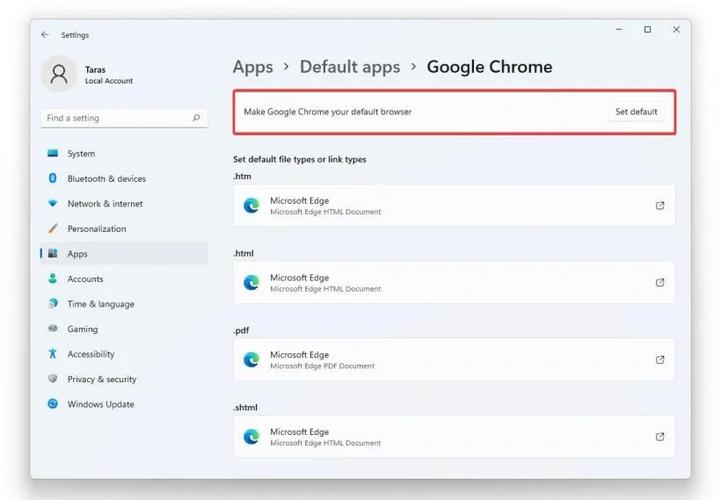This screenshot has height=500, width=721.
Task: Open Gaming category
Action: click(x=124, y=329)
